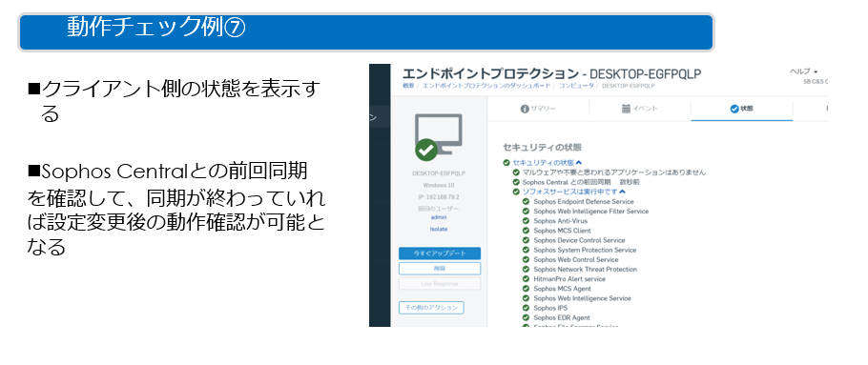Click check icon beside Sophos Network Threat Protection
The width and height of the screenshot is (868, 365).
click(526, 270)
